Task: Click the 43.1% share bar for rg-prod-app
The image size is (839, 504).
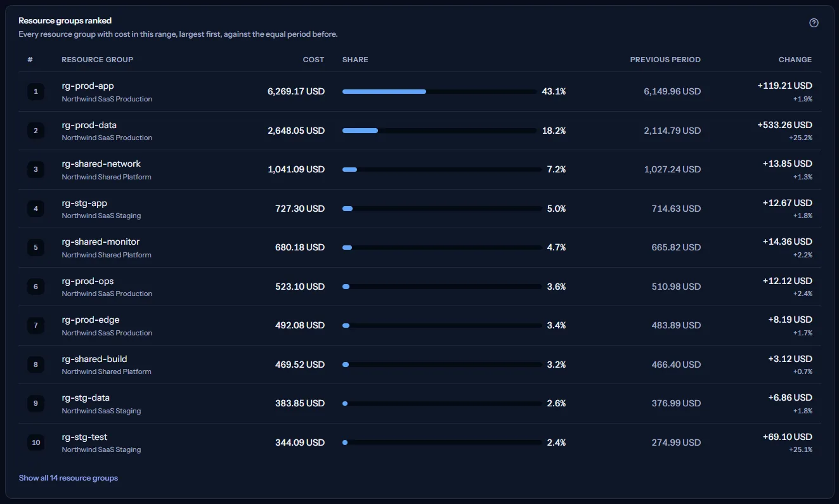Action: pos(439,92)
